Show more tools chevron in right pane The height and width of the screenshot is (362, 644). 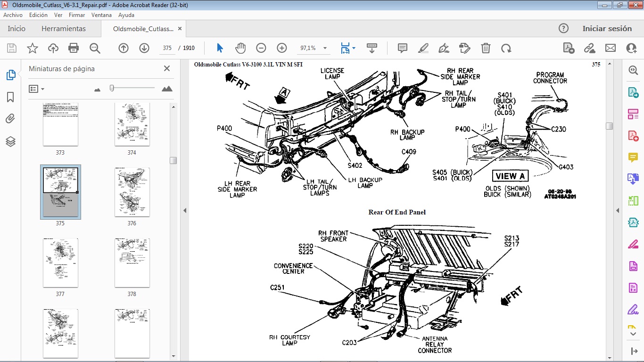633,333
